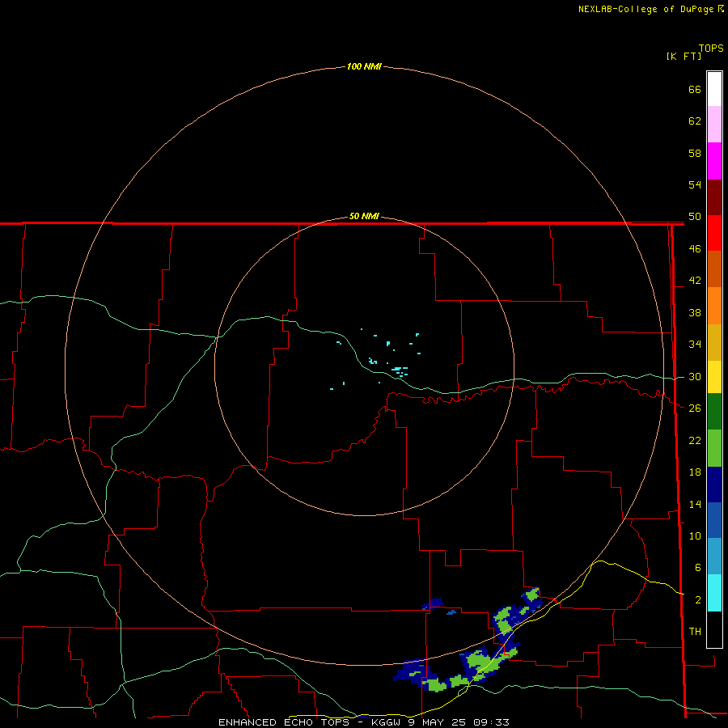728x728 pixels.
Task: Click the [K FT] units label
Action: point(684,56)
